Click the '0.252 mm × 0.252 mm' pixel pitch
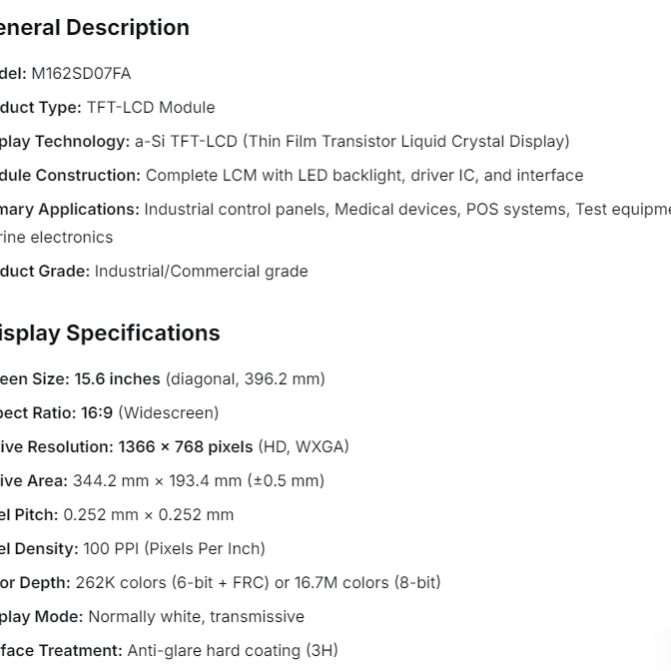This screenshot has height=671, width=671. tap(148, 515)
